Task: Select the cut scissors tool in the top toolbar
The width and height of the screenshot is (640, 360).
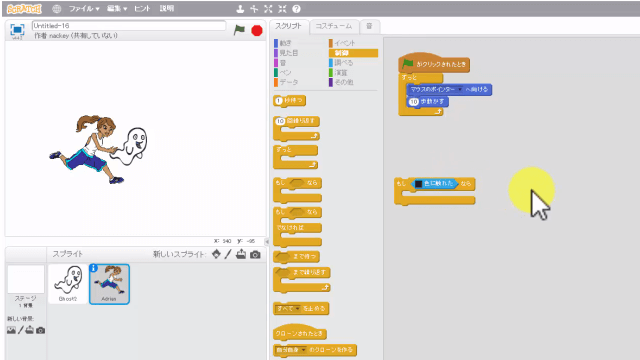Action: click(x=254, y=9)
